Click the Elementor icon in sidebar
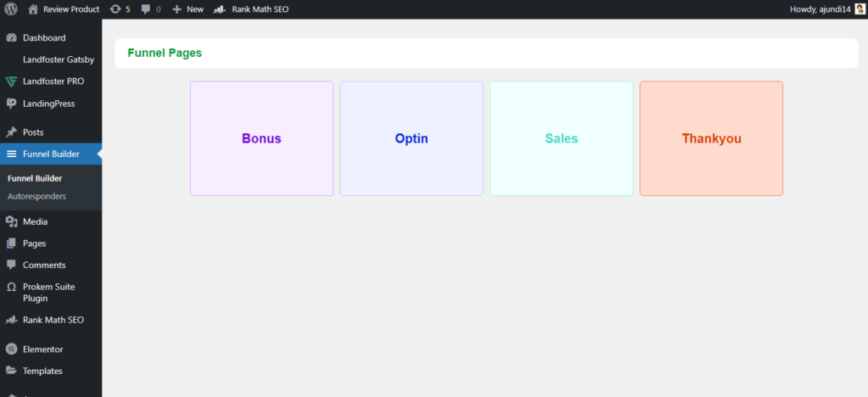The image size is (868, 397). point(11,349)
